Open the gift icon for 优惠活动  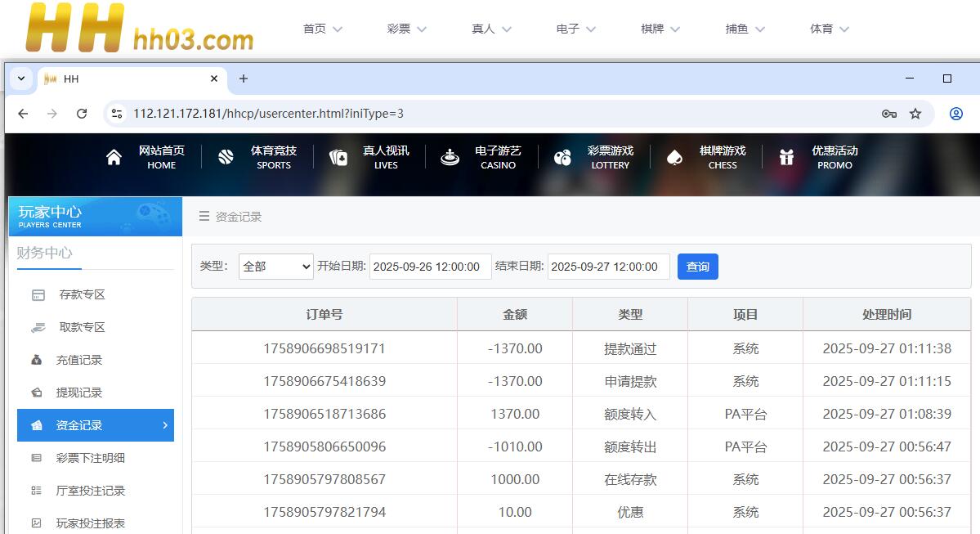click(x=786, y=157)
